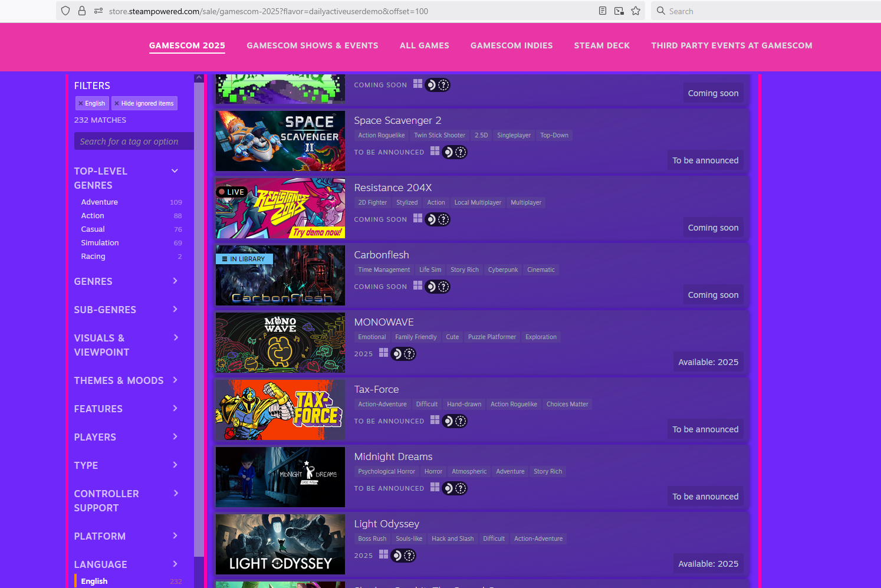Viewport: 881px width, 588px height.
Task: Toggle the Casual genre filter
Action: tap(93, 229)
